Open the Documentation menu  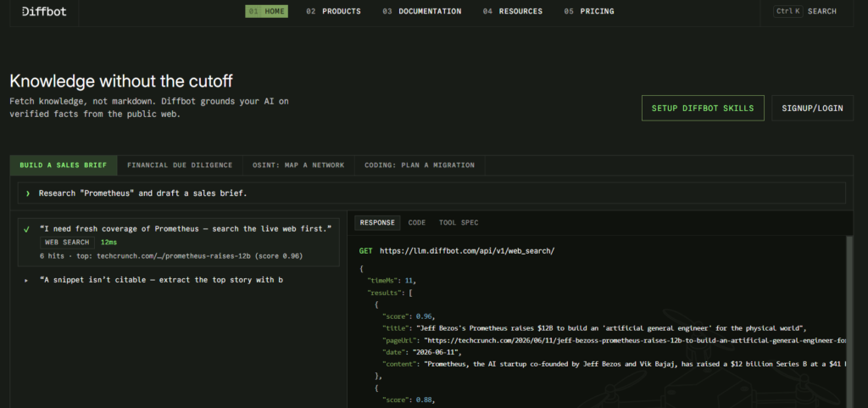[x=422, y=11]
